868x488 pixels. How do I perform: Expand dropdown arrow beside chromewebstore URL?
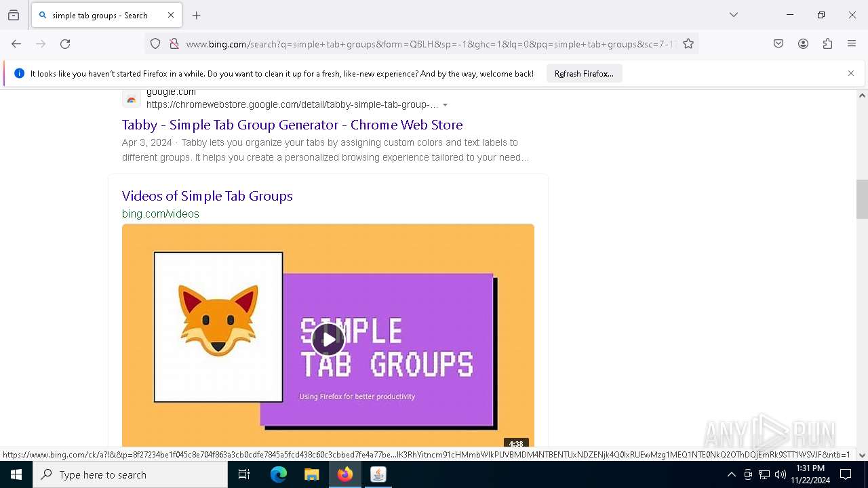[x=446, y=105]
